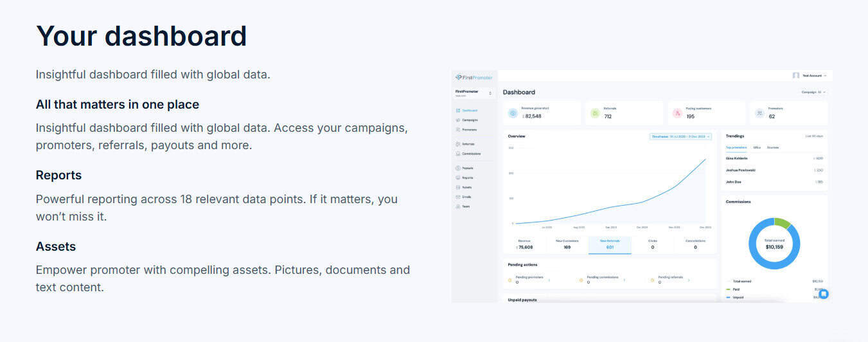Select the New Customers overview tab
The image size is (868, 342).
tap(567, 244)
